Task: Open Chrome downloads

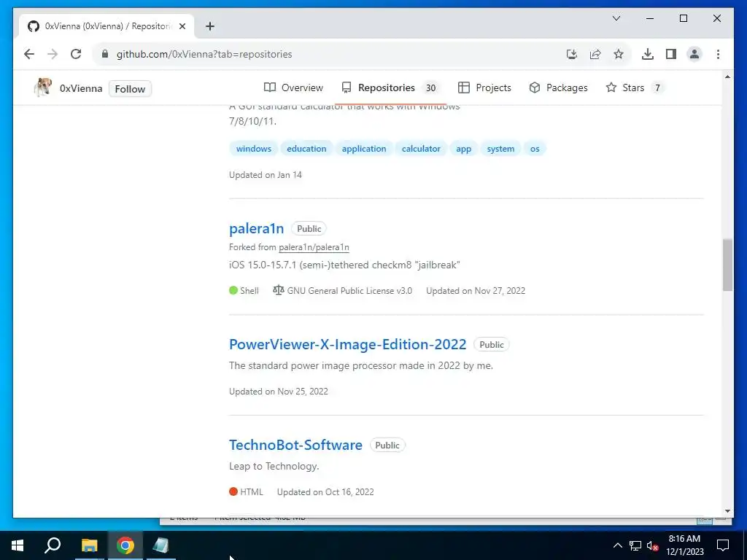Action: tap(648, 54)
